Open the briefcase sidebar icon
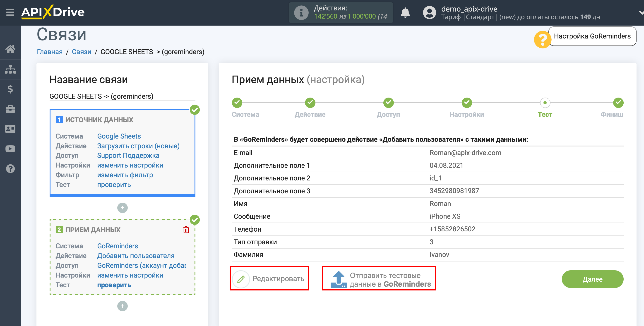The height and width of the screenshot is (326, 644). click(10, 109)
